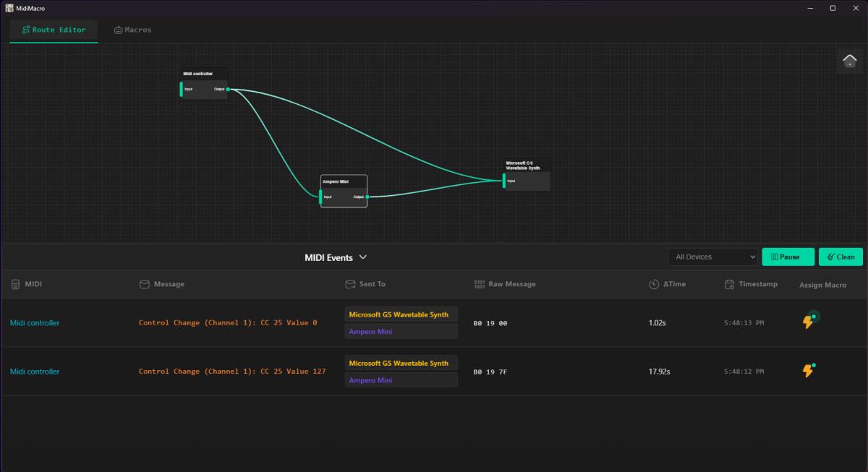Click the MIDI Events heading
The width and height of the screenshot is (868, 472).
coord(329,257)
